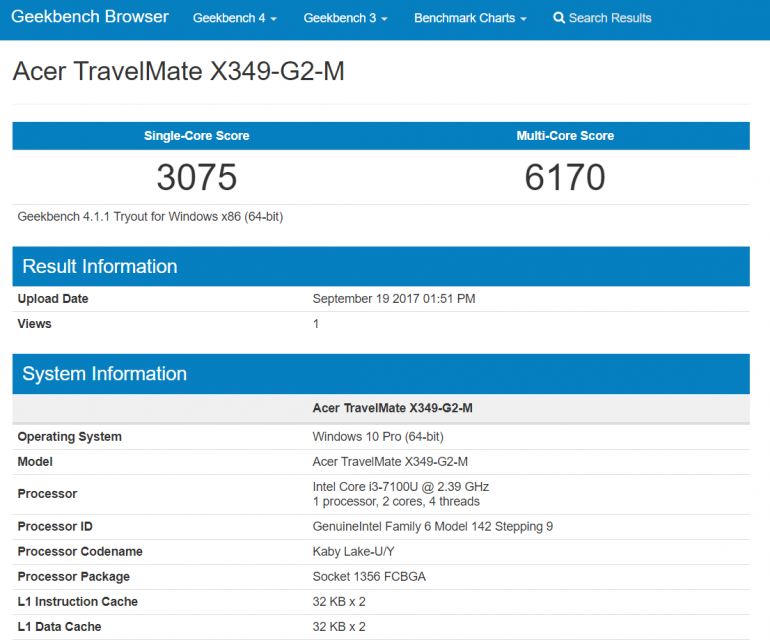This screenshot has height=640, width=770.
Task: Click the Processor Package label
Action: [74, 577]
